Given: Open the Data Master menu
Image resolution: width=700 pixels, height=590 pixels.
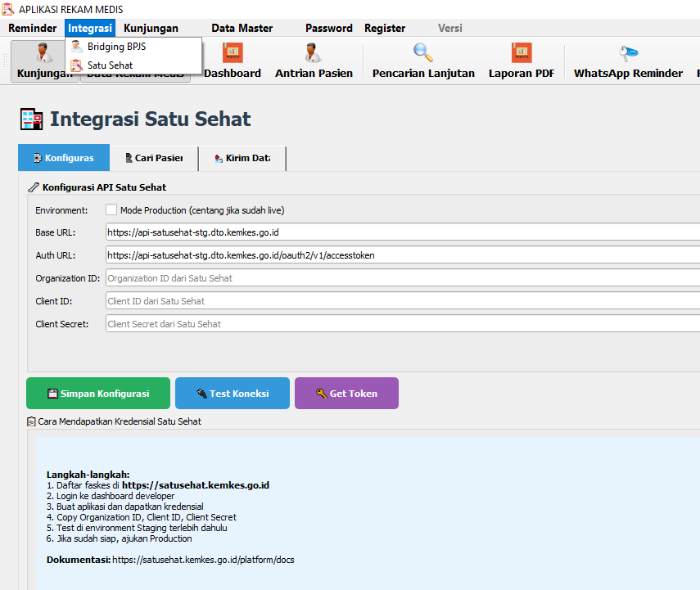Looking at the screenshot, I should 242,28.
